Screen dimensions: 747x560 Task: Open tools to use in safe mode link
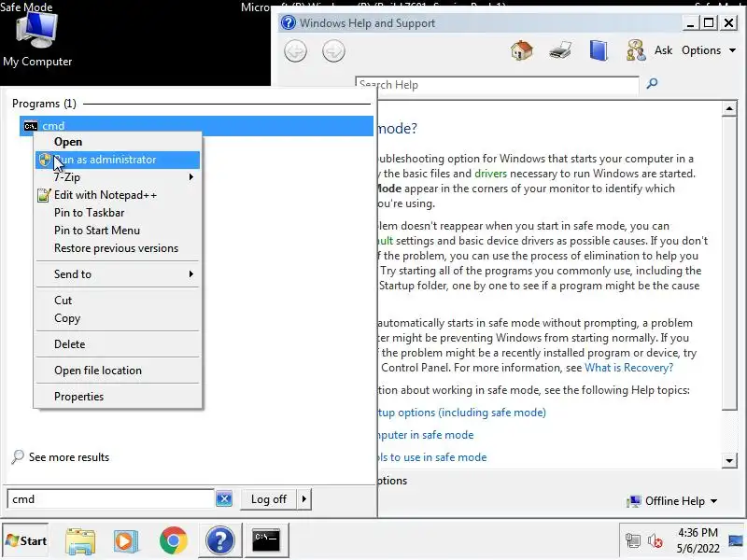432,457
